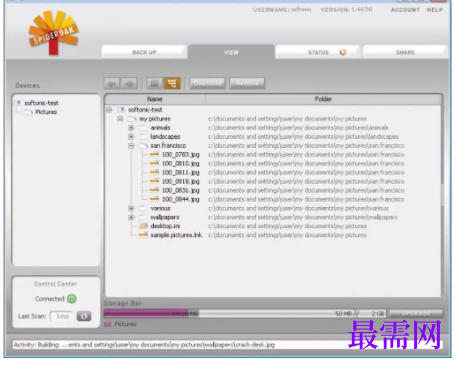
Task: Click the softonic-test computer icon in tree
Action: tap(122, 109)
